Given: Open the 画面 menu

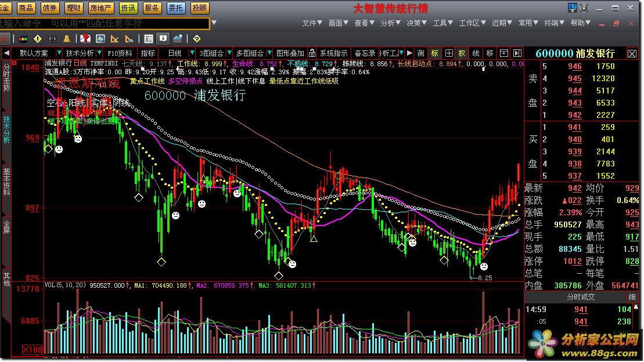Looking at the screenshot, I should pyautogui.click(x=339, y=23).
